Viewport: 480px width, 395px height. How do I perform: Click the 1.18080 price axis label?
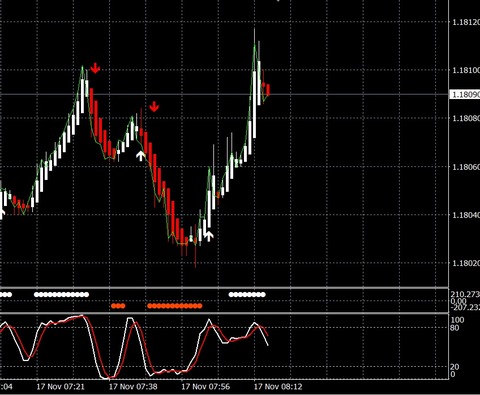(466, 118)
